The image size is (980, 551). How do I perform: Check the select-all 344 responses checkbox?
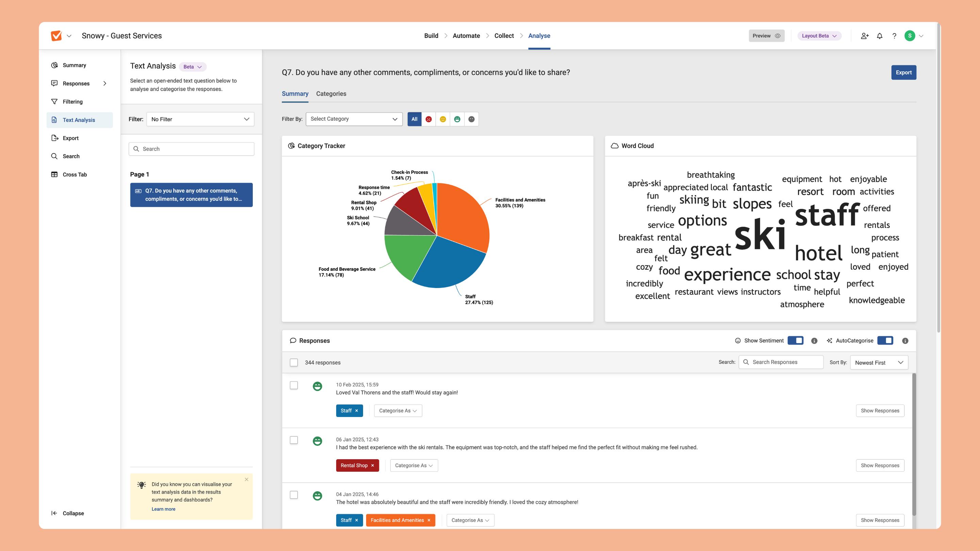(294, 362)
